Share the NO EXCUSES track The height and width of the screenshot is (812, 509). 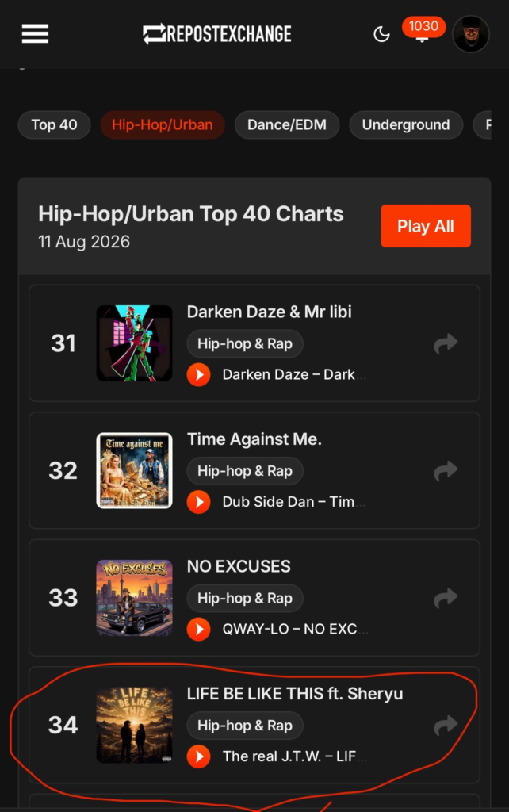(446, 598)
